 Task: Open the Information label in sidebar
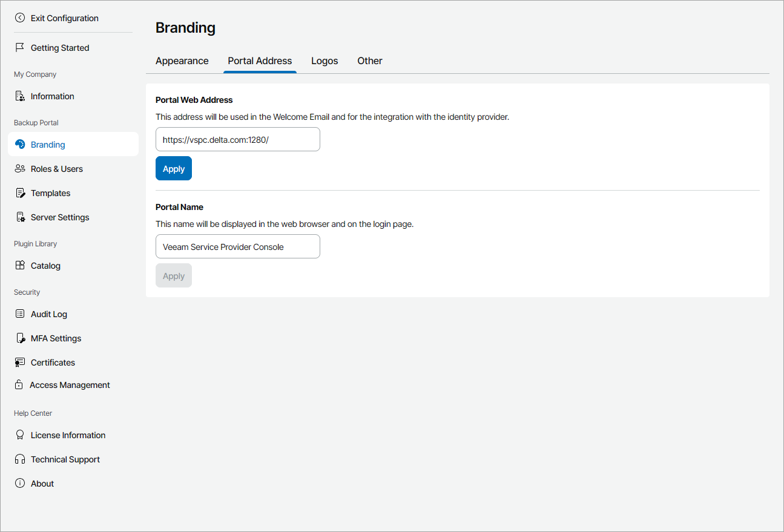(x=53, y=96)
